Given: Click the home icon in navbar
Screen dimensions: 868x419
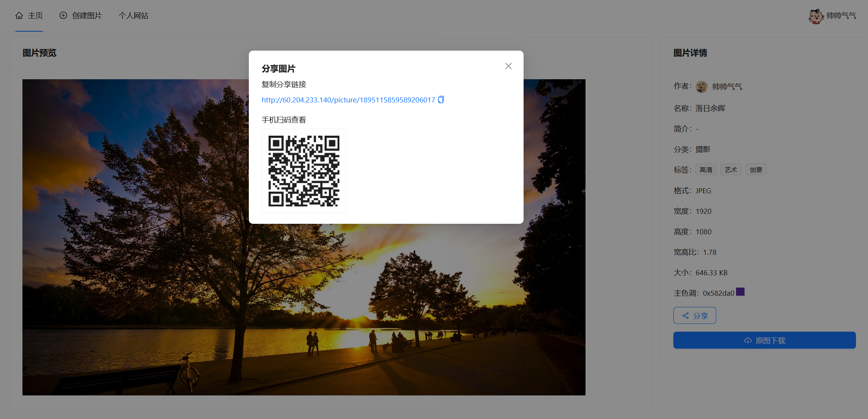Looking at the screenshot, I should (x=19, y=15).
